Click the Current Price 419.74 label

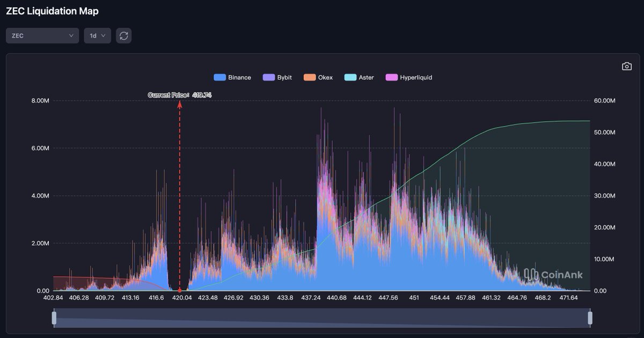180,94
